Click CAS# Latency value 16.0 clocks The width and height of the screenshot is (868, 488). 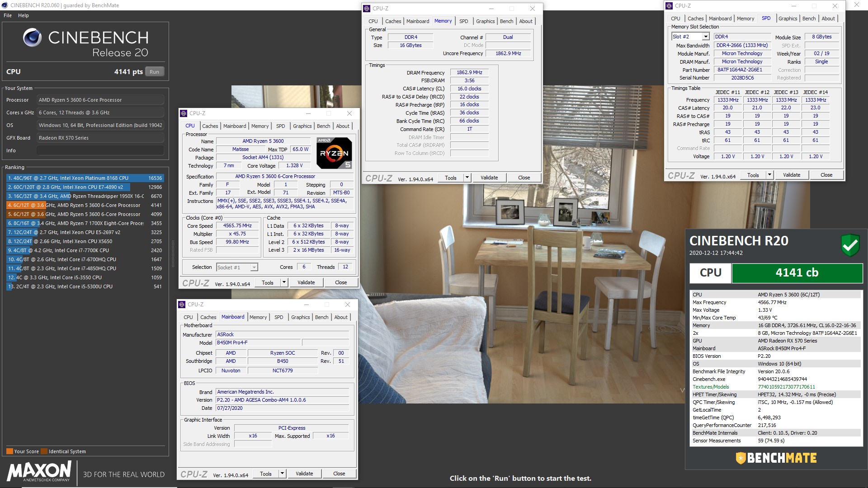[x=469, y=89]
